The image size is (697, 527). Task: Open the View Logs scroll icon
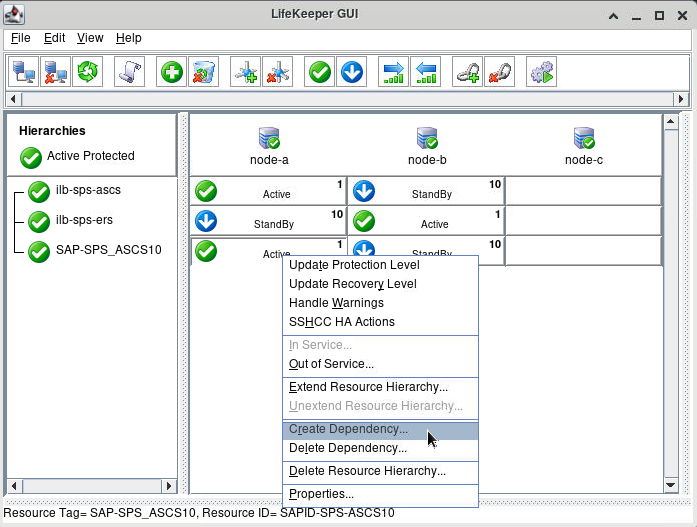(129, 72)
